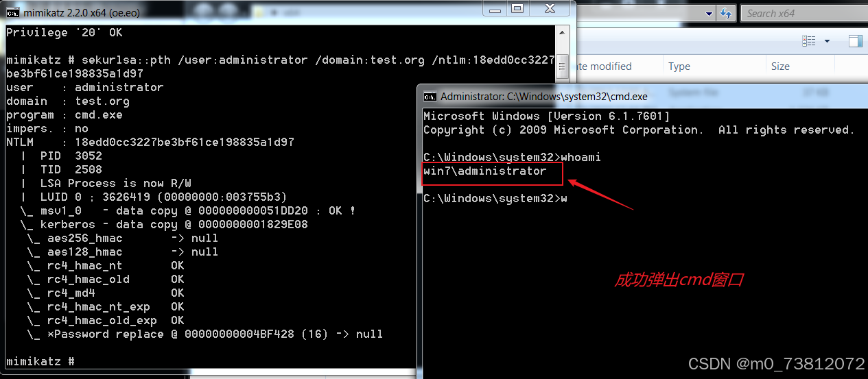Viewport: 868px width, 379px height.
Task: Click the whoami command line in cmd
Action: (513, 158)
